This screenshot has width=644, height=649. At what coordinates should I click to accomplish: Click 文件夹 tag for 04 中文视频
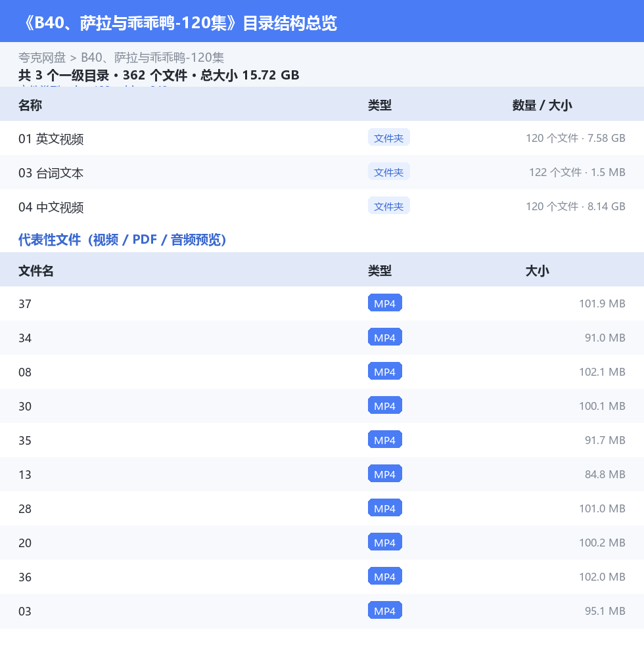click(x=388, y=206)
